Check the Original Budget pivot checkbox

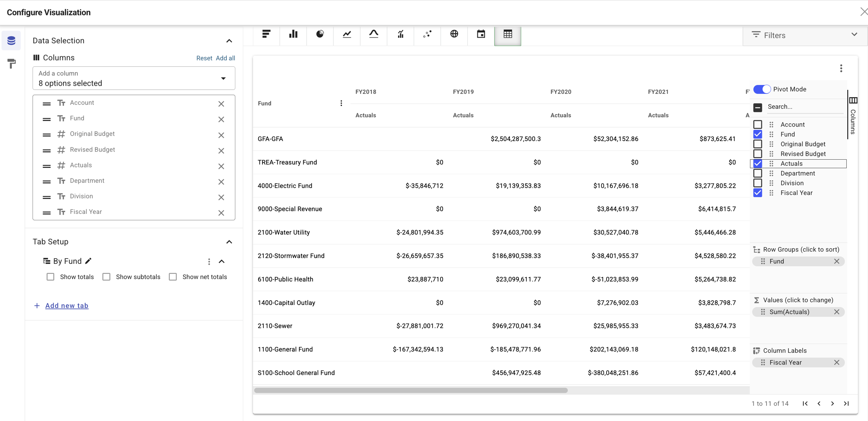pyautogui.click(x=757, y=144)
